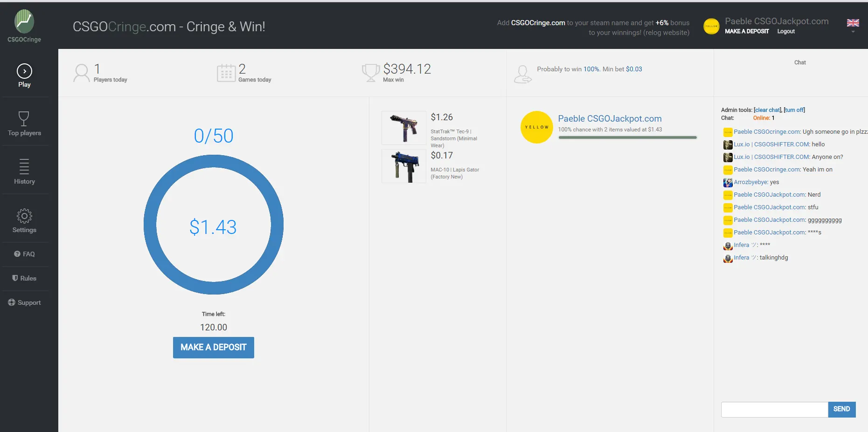Screen dimensions: 868x432
Task: Open the History list icon
Action: (24, 166)
